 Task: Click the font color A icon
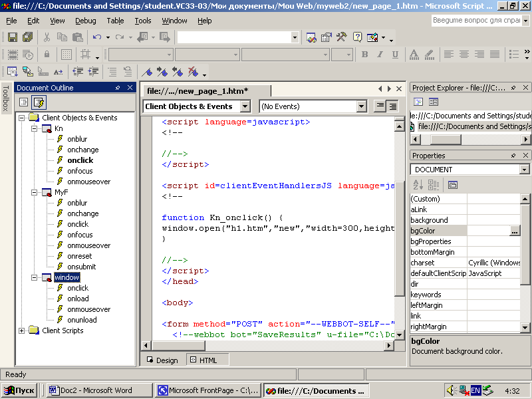click(414, 55)
